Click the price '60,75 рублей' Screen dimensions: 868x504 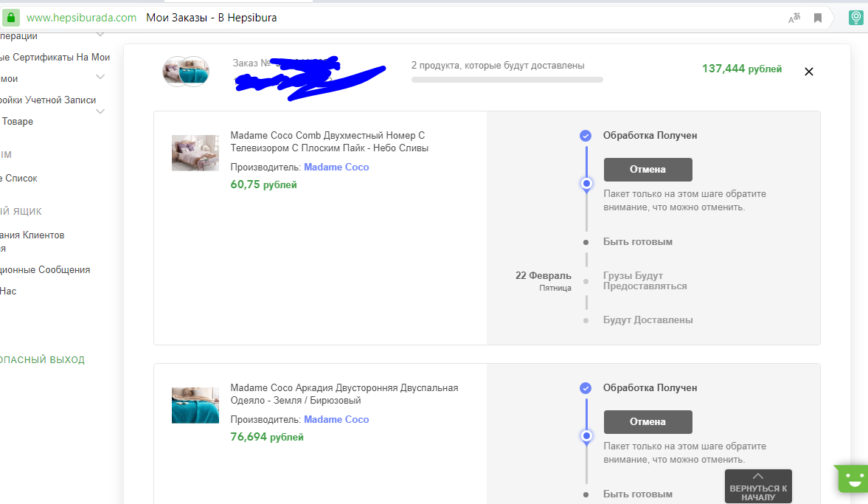263,184
